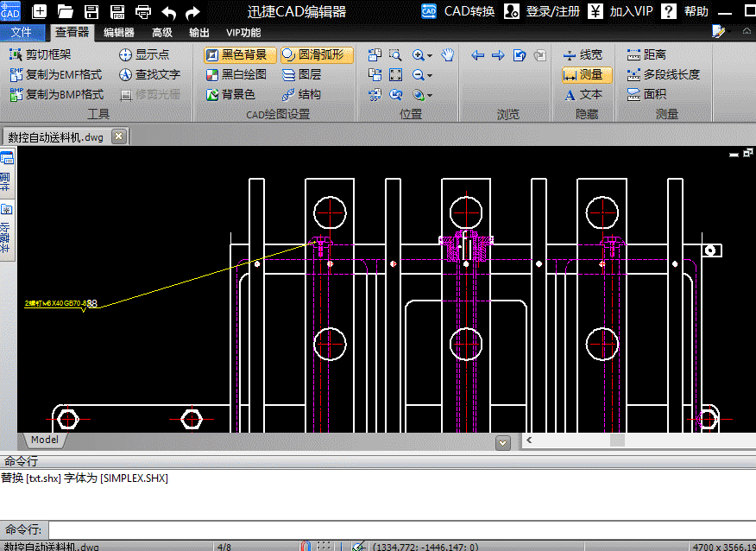Open 图层 layers dialog
The image size is (756, 551).
[302, 74]
